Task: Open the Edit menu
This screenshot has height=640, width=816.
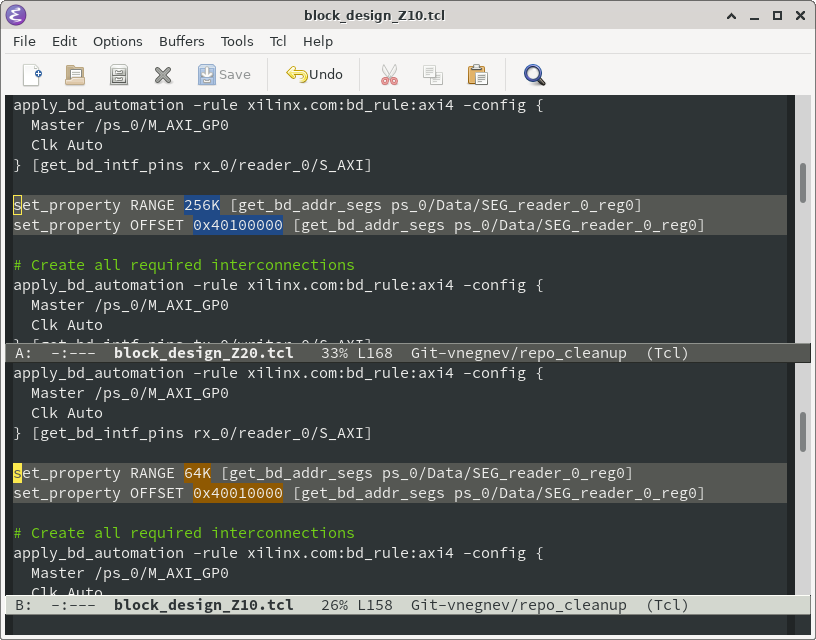Action: pos(65,42)
